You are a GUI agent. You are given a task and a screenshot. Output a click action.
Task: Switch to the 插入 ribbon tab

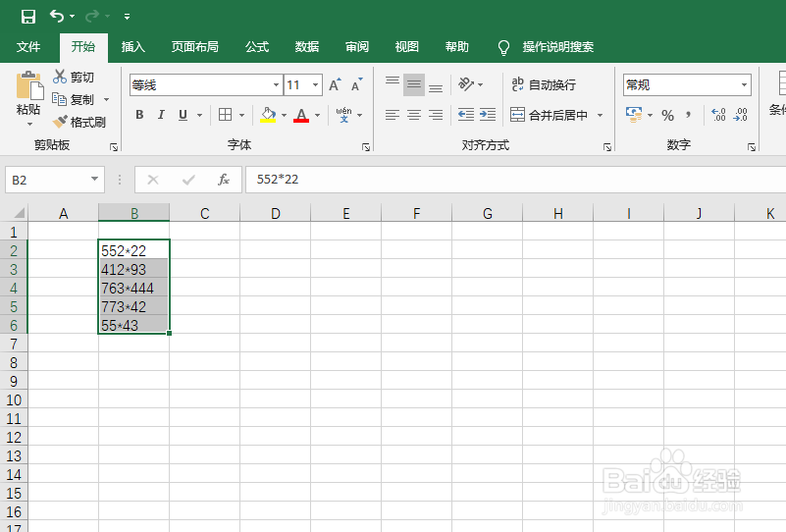[133, 47]
